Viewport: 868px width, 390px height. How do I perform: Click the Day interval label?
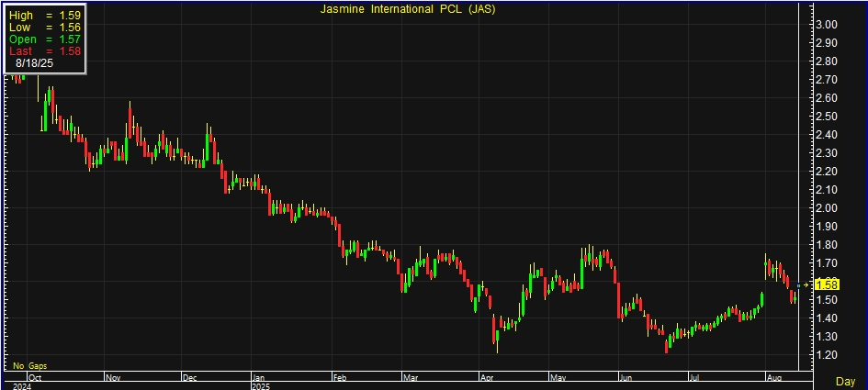click(x=845, y=381)
